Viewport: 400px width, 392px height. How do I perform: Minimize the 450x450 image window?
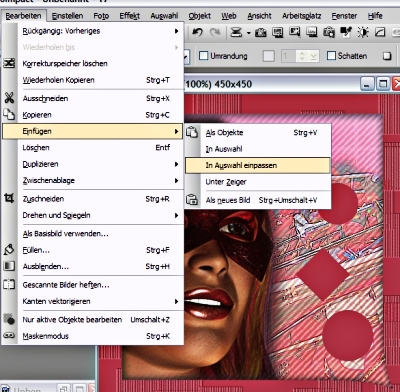tap(367, 84)
